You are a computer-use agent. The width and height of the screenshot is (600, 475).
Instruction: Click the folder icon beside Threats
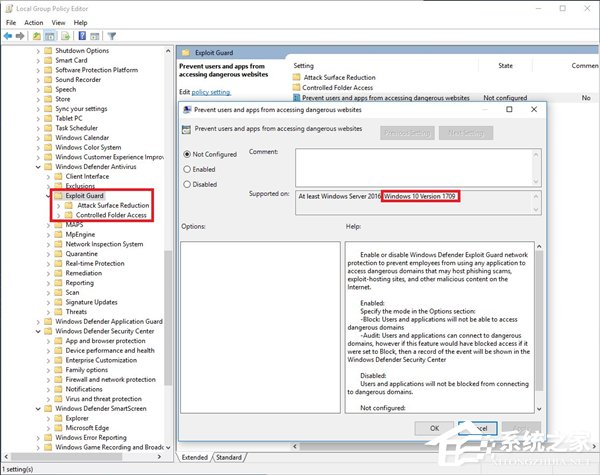click(x=58, y=312)
